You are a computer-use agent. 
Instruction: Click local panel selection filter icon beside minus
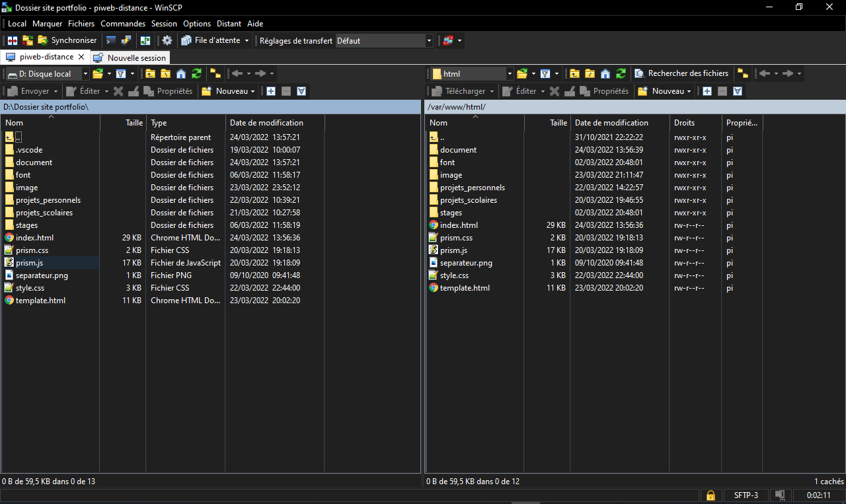tap(301, 91)
